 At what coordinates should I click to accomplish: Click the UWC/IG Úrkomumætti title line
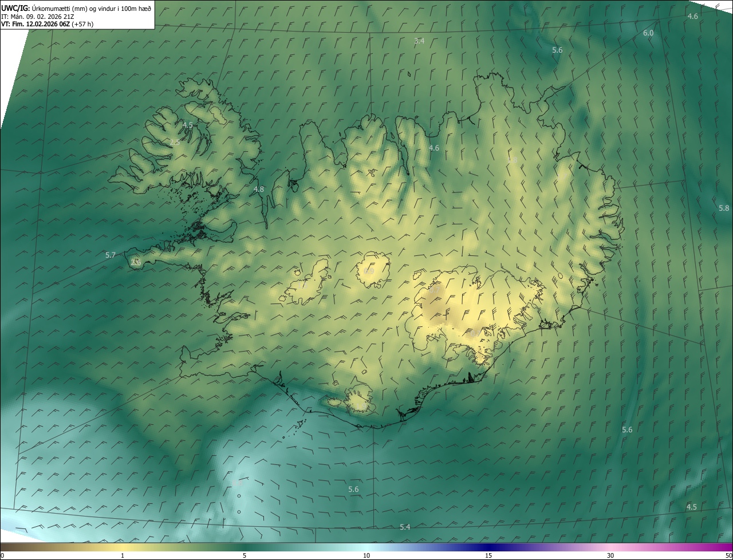(76, 8)
